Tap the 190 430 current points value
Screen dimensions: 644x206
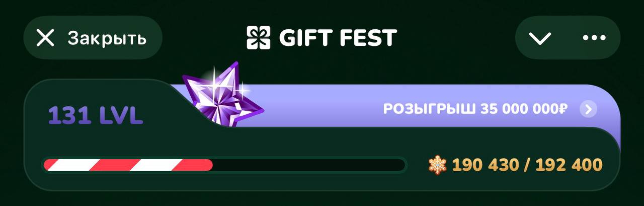click(486, 165)
